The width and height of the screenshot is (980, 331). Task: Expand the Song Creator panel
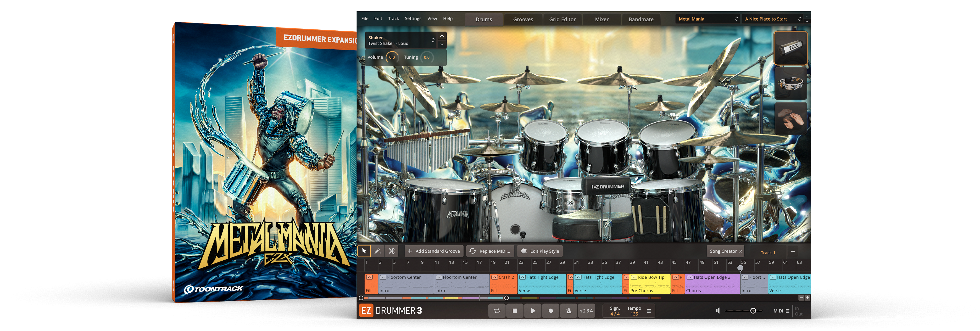point(725,251)
